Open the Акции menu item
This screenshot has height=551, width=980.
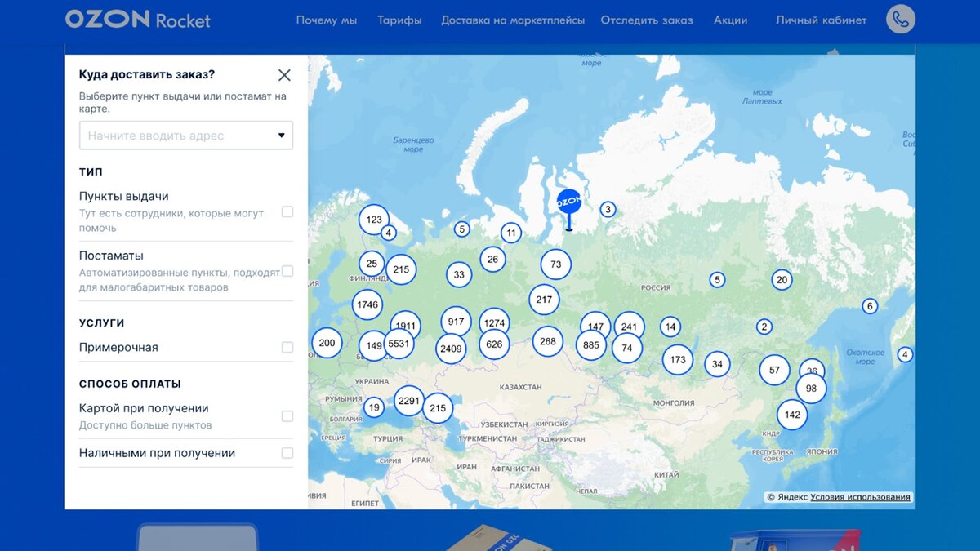[730, 20]
